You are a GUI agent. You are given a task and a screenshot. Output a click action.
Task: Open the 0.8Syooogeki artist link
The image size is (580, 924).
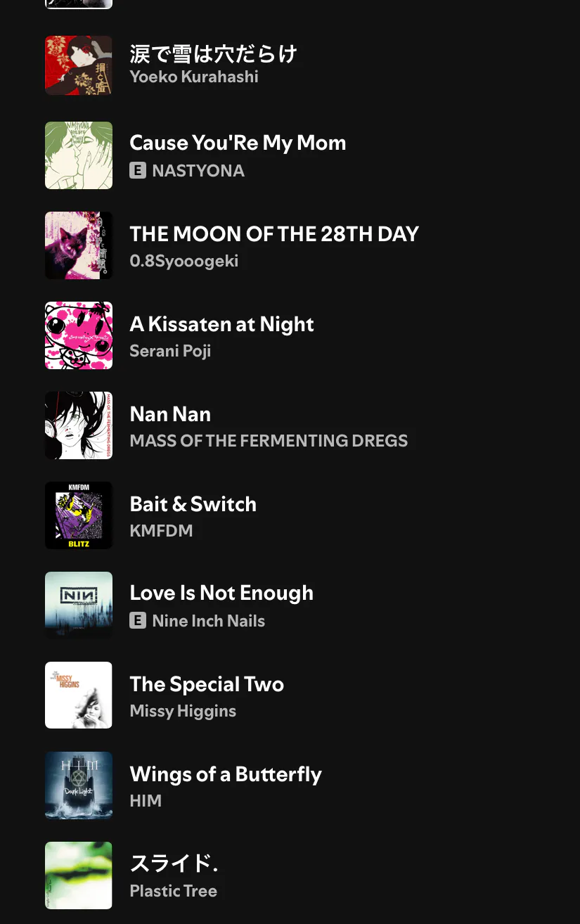tap(184, 261)
